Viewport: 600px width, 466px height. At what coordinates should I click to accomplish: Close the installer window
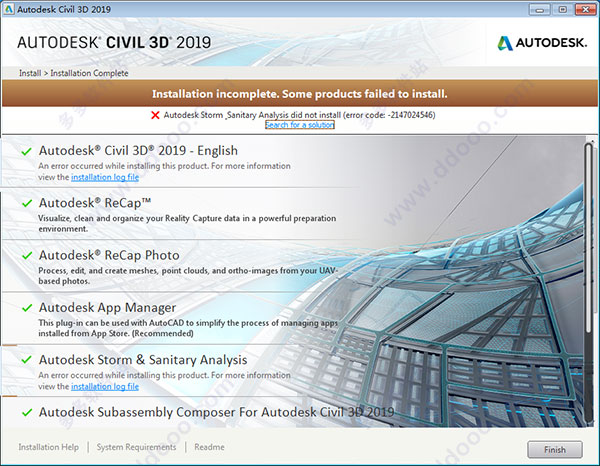pos(585,10)
